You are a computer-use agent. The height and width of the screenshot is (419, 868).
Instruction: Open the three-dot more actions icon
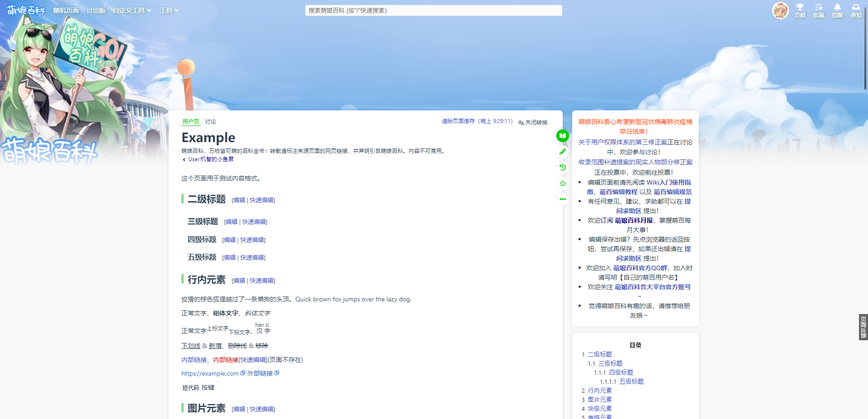pos(562,199)
